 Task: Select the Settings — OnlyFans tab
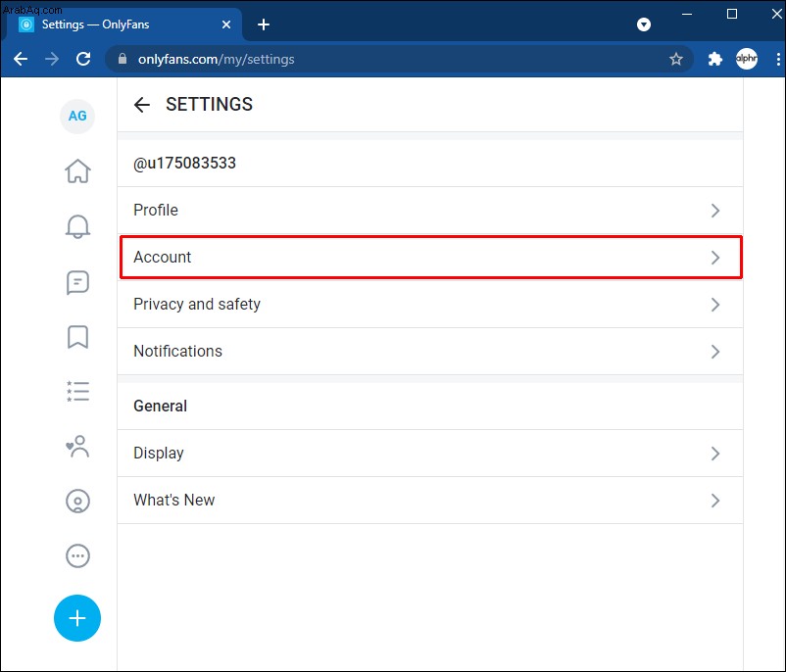click(x=123, y=24)
